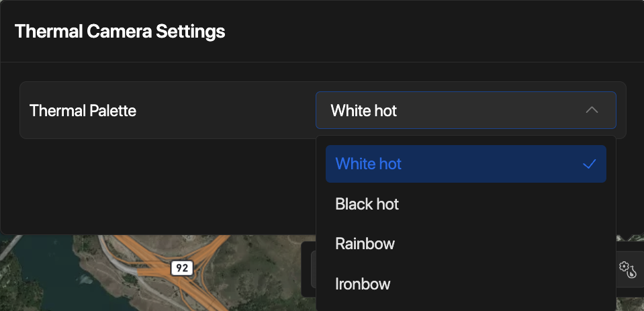
Task: Select the White hot palette option
Action: [x=369, y=164]
